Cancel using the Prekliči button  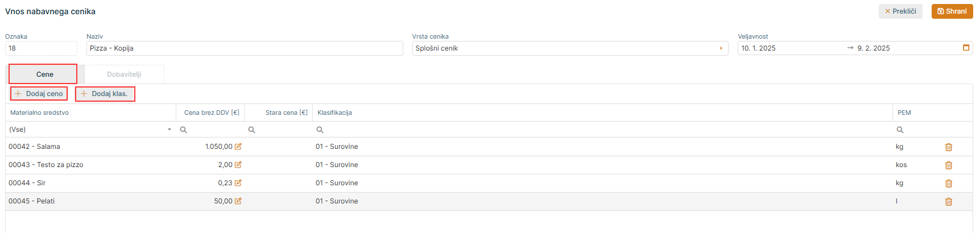click(x=900, y=11)
